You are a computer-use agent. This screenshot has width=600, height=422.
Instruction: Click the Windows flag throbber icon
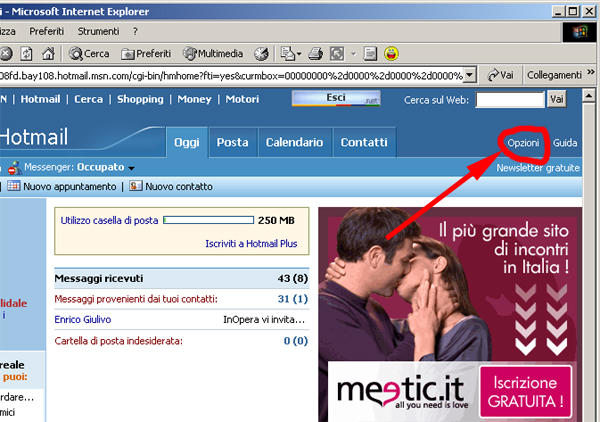coord(580,32)
